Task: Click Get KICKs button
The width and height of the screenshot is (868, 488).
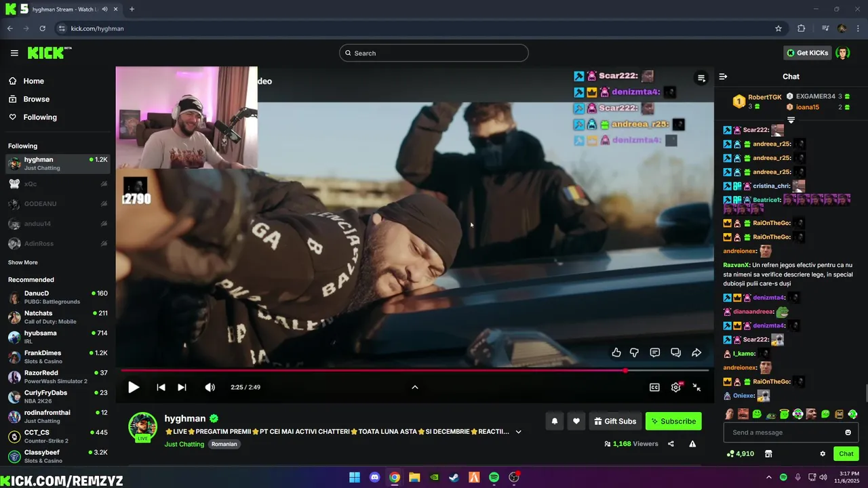Action: pyautogui.click(x=807, y=53)
